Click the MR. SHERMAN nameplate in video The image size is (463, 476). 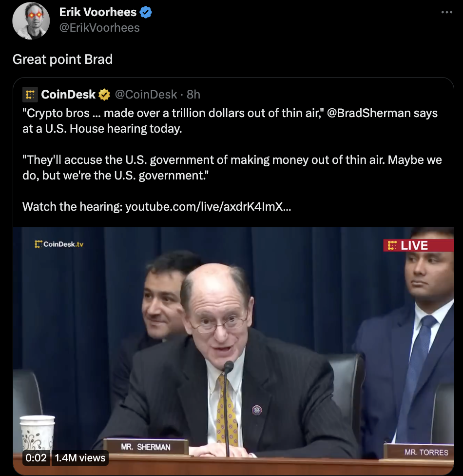pos(146,447)
